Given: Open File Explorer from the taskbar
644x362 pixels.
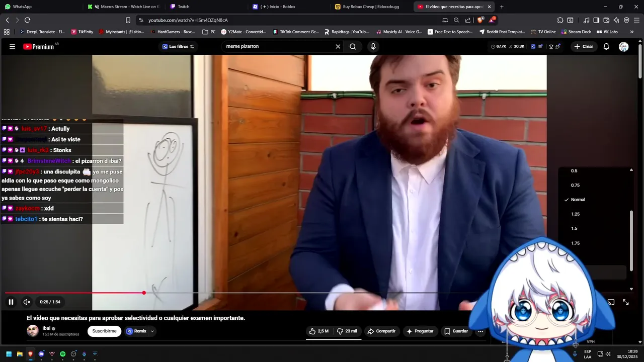Looking at the screenshot, I should (x=20, y=354).
